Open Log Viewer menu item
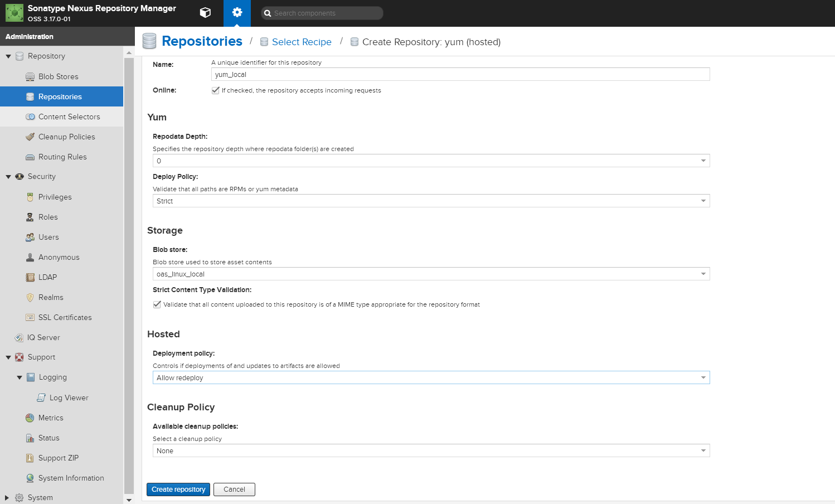 click(61, 398)
